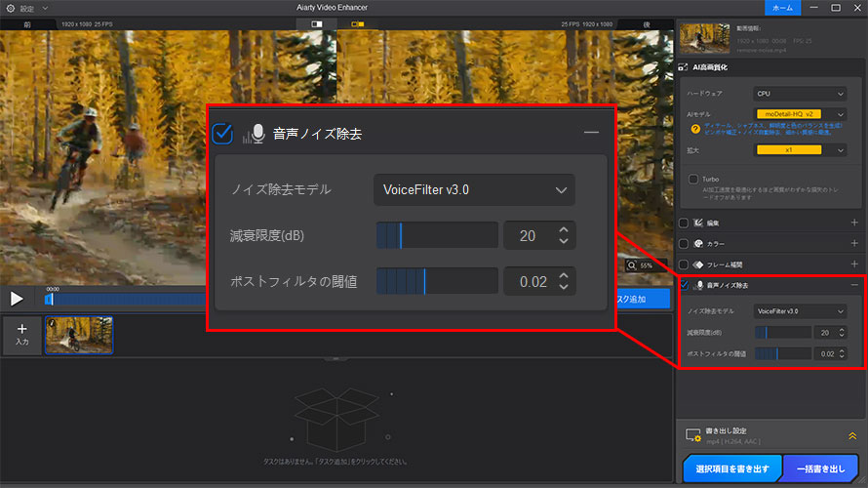Expand export settings double-chevron arrow

(851, 436)
